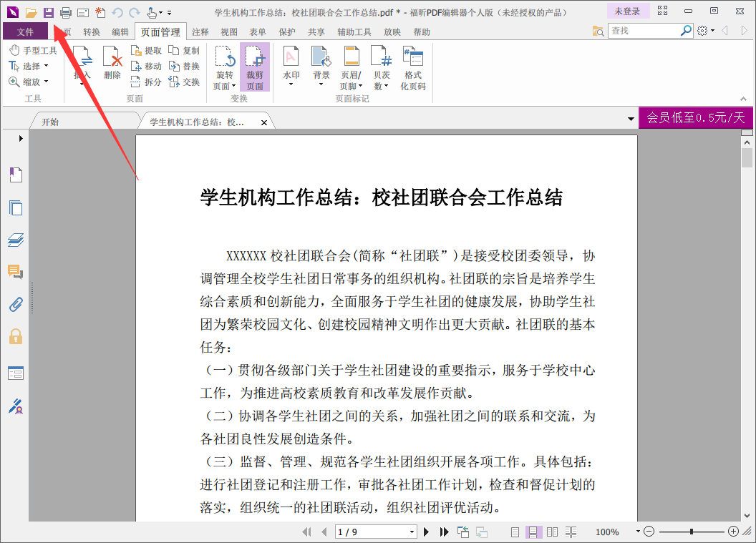Open a file with the folder icon
This screenshot has height=543, width=756.
click(x=31, y=13)
